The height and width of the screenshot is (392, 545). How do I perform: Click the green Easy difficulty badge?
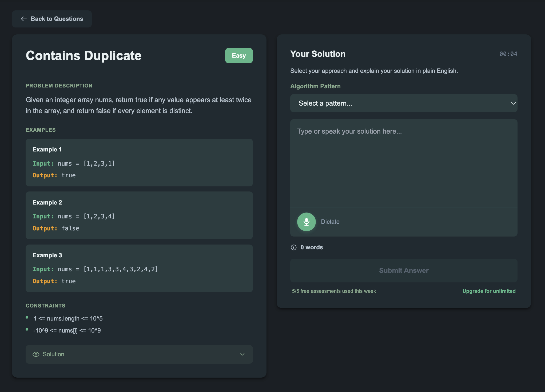pos(239,55)
